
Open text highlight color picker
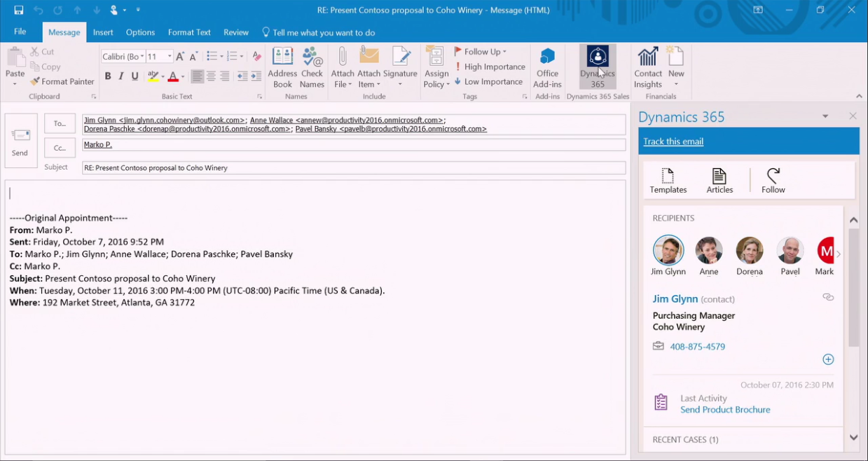click(x=163, y=76)
